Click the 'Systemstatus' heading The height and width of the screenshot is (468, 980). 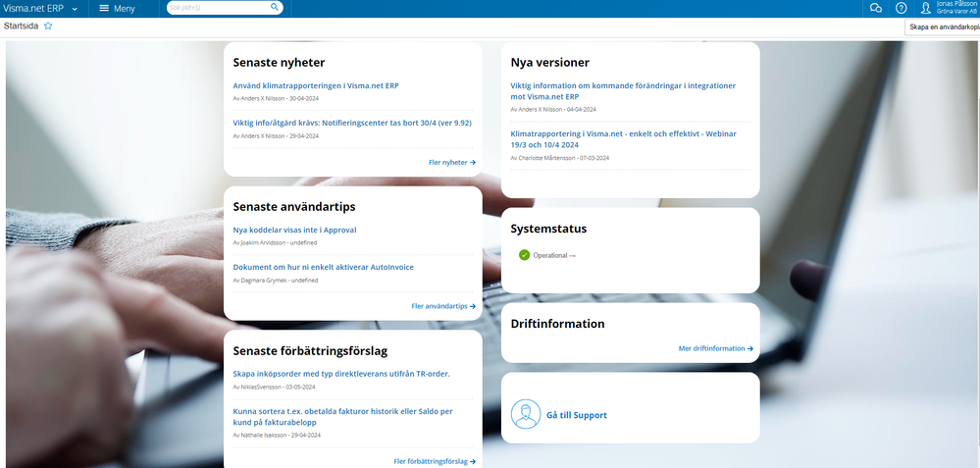[x=548, y=229]
